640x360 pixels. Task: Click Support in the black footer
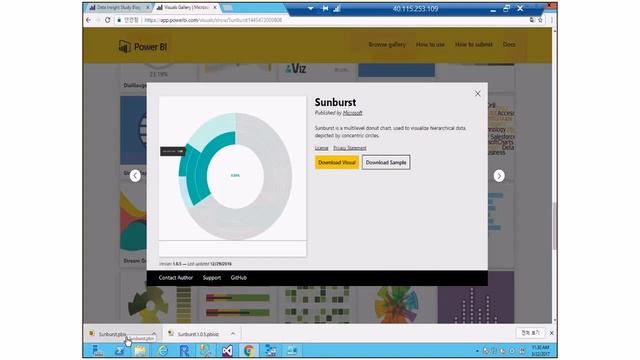pos(212,278)
